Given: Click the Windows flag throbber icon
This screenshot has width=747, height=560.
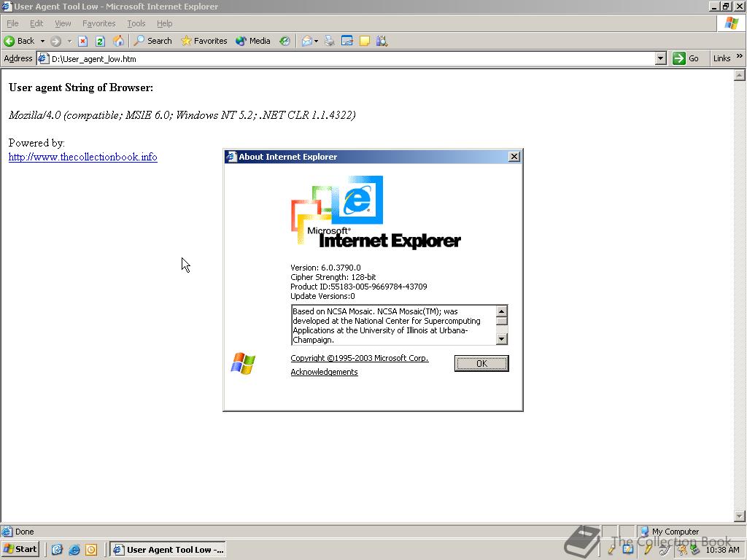Looking at the screenshot, I should click(731, 23).
